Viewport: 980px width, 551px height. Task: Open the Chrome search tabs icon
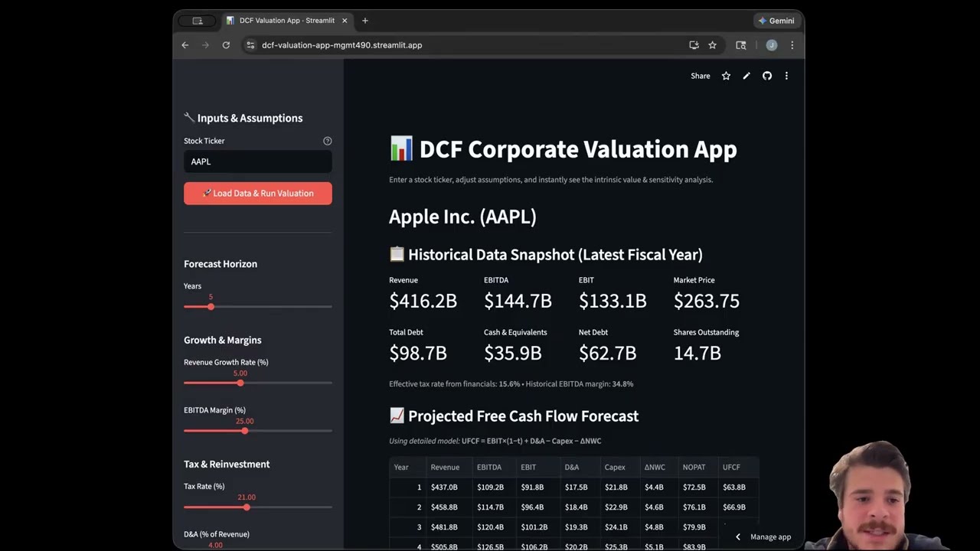click(740, 45)
